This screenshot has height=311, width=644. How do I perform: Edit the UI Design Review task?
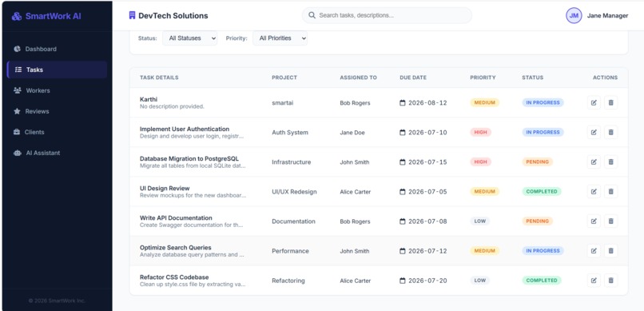(x=594, y=191)
